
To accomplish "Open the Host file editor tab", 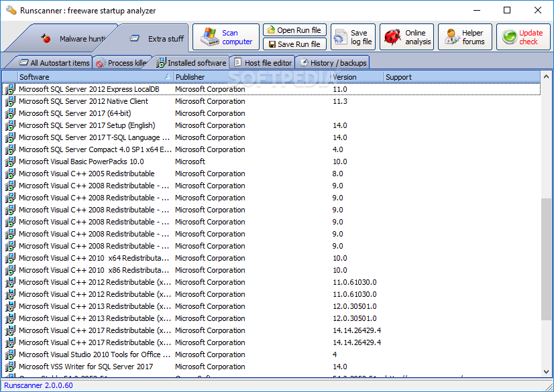I will [x=262, y=63].
